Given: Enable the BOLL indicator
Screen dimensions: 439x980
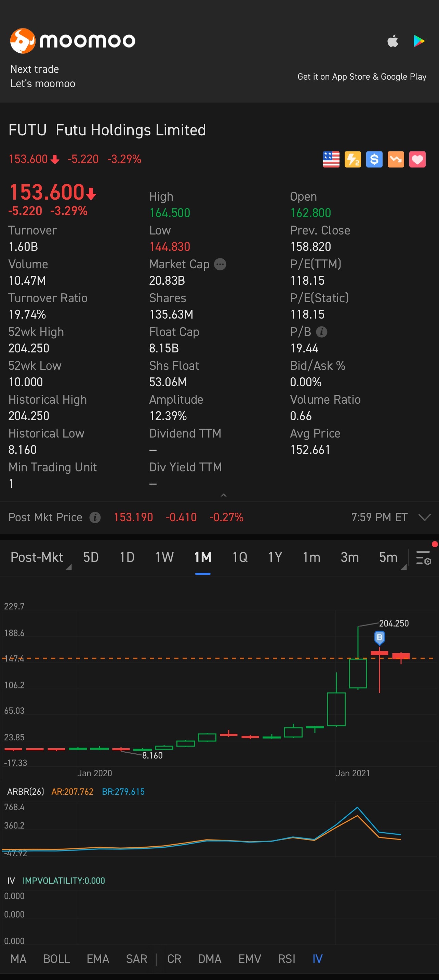Looking at the screenshot, I should pos(57,959).
